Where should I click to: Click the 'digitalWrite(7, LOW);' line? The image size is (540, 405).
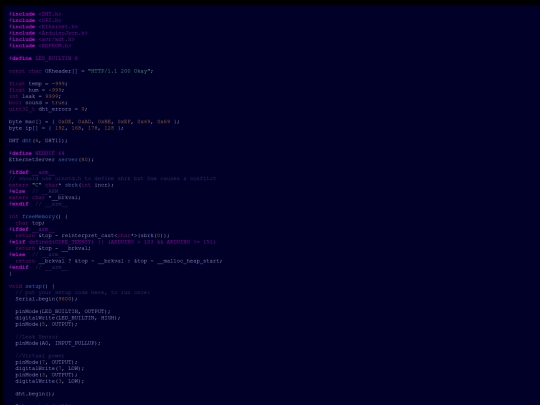tap(50, 368)
